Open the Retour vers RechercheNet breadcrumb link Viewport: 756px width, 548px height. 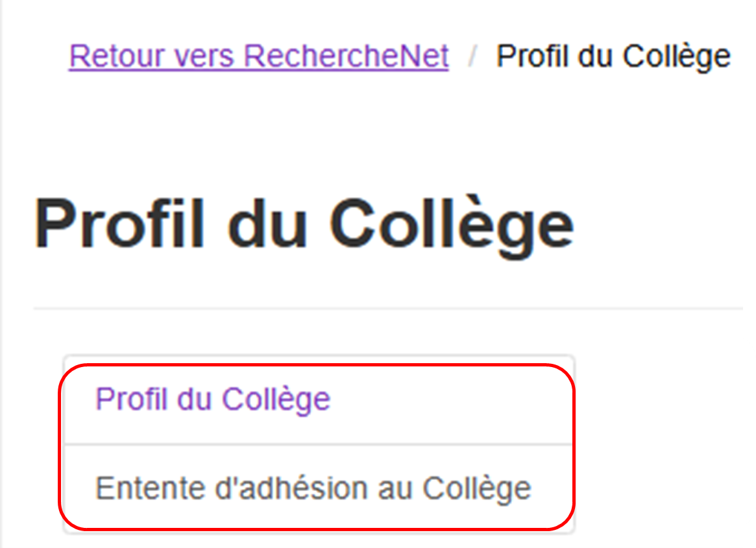coord(259,56)
